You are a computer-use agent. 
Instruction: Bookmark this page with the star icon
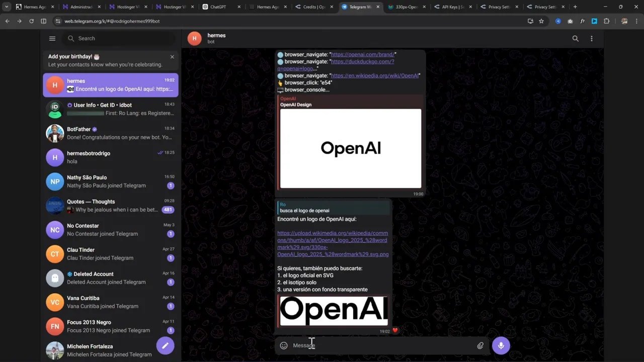(541, 21)
